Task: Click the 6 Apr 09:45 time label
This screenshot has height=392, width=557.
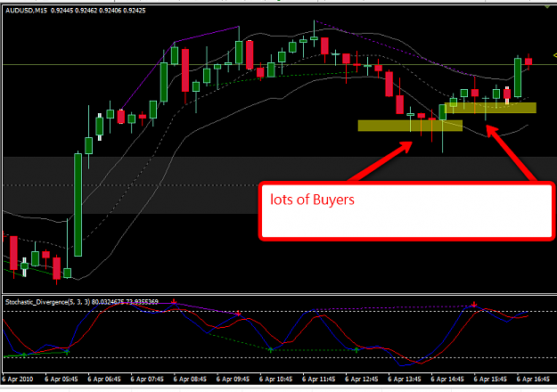Action: tap(233, 380)
